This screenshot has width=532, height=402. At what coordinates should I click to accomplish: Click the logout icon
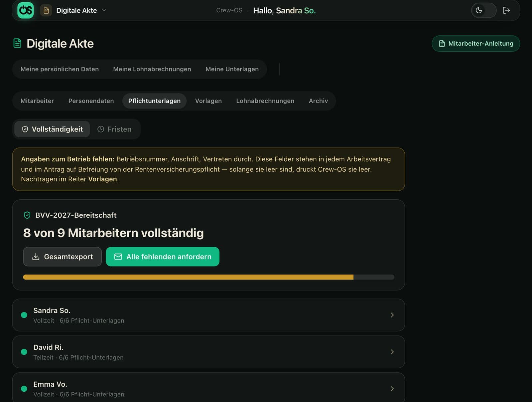pos(506,10)
